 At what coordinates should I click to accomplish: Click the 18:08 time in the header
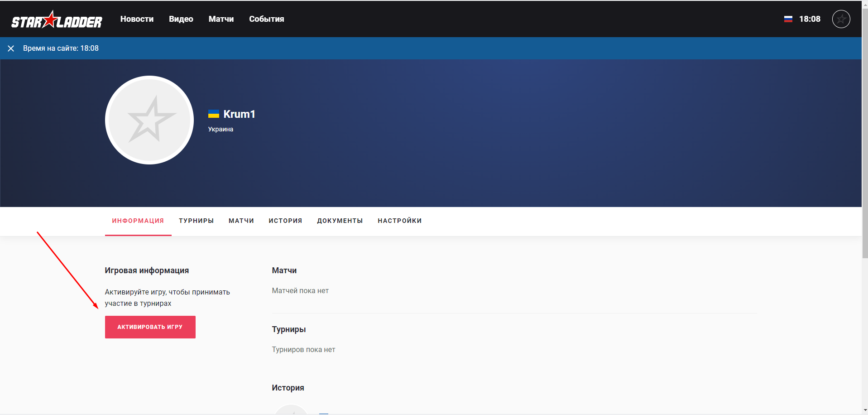coord(810,19)
